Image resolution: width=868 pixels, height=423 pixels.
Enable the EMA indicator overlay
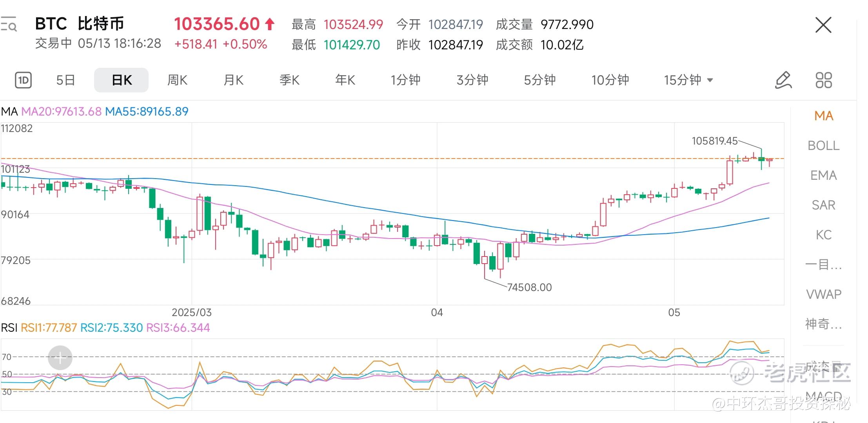tap(823, 175)
